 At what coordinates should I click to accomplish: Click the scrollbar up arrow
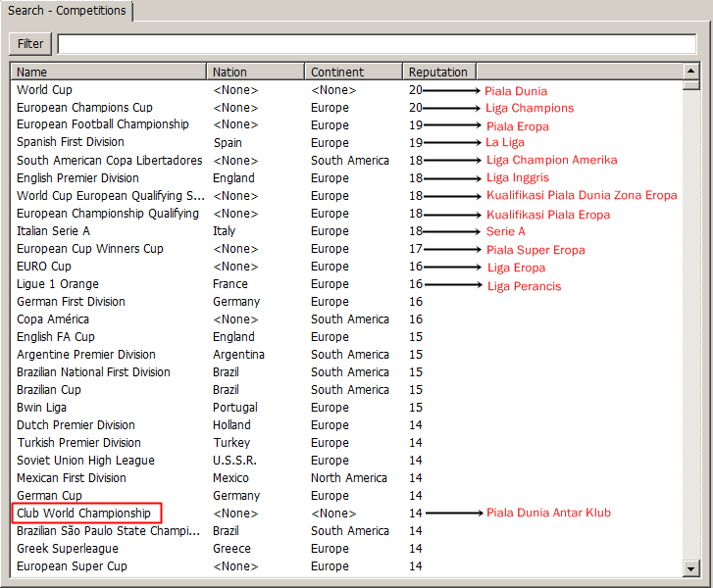tap(690, 71)
